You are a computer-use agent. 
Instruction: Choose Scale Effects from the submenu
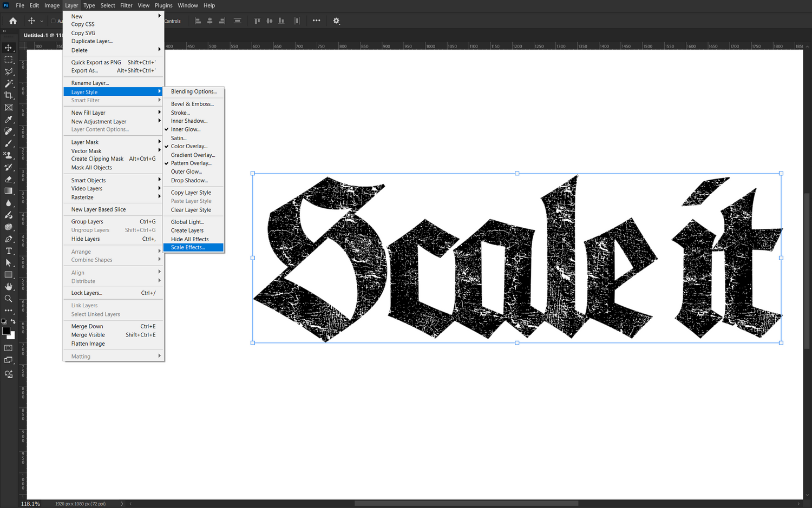click(188, 248)
